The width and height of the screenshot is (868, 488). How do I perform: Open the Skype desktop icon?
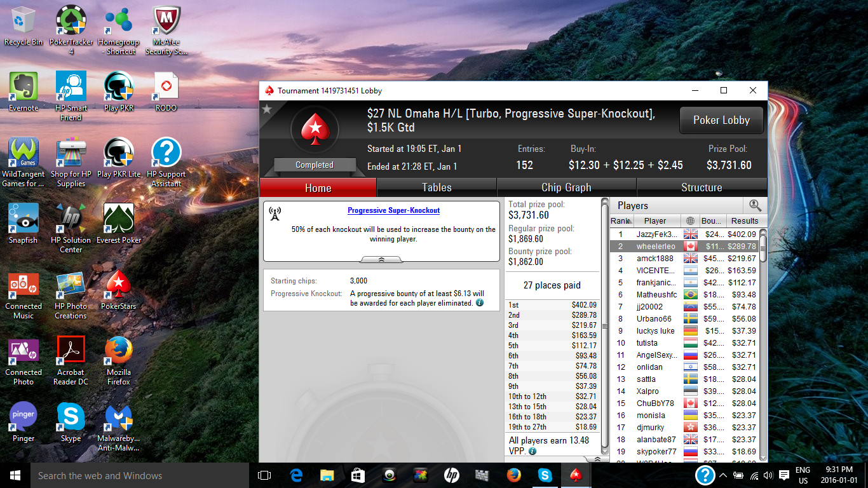point(71,423)
